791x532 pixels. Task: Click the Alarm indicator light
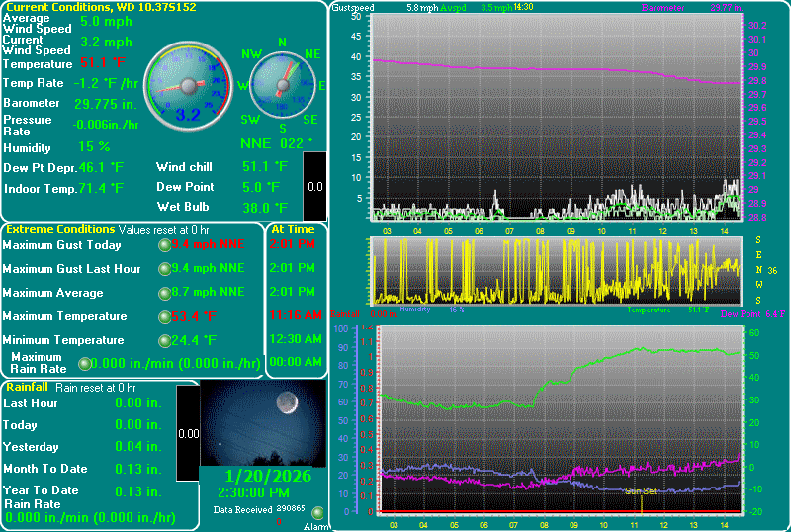click(316, 513)
